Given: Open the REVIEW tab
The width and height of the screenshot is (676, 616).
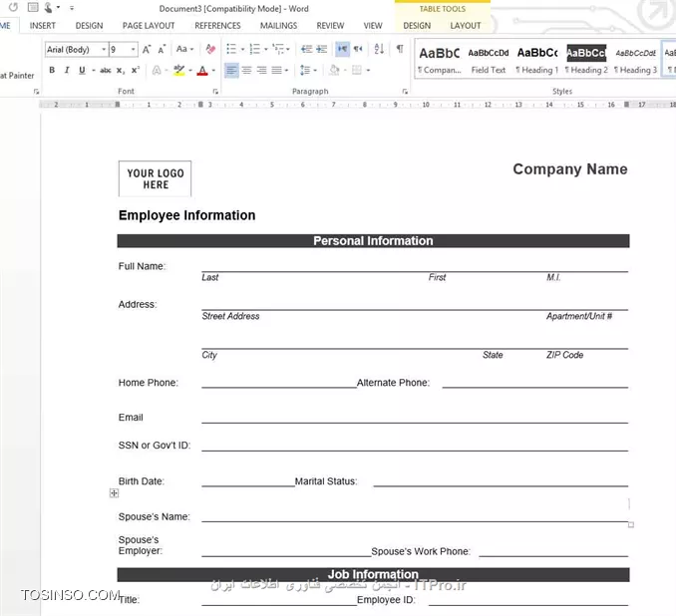Looking at the screenshot, I should (330, 26).
